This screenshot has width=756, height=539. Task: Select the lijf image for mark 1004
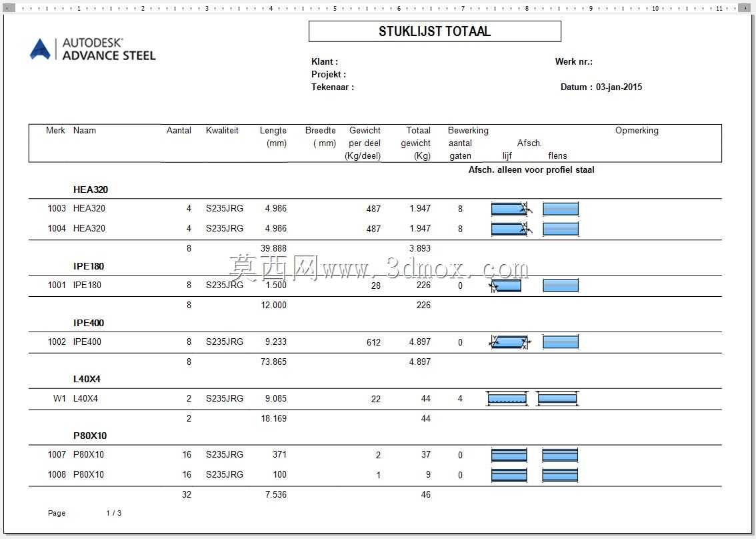pyautogui.click(x=511, y=229)
